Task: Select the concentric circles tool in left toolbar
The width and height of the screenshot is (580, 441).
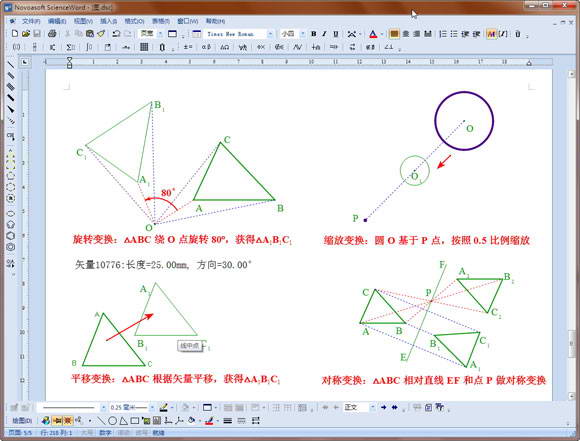Action: (11, 247)
